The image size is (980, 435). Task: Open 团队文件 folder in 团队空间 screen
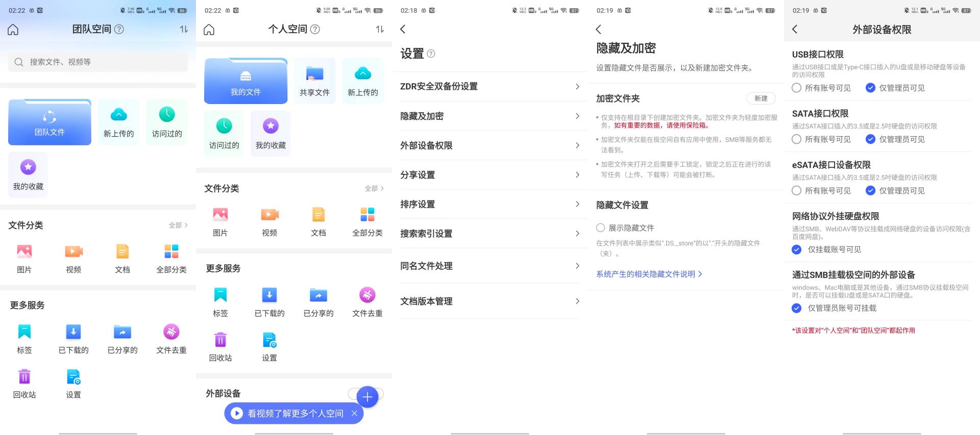[50, 122]
